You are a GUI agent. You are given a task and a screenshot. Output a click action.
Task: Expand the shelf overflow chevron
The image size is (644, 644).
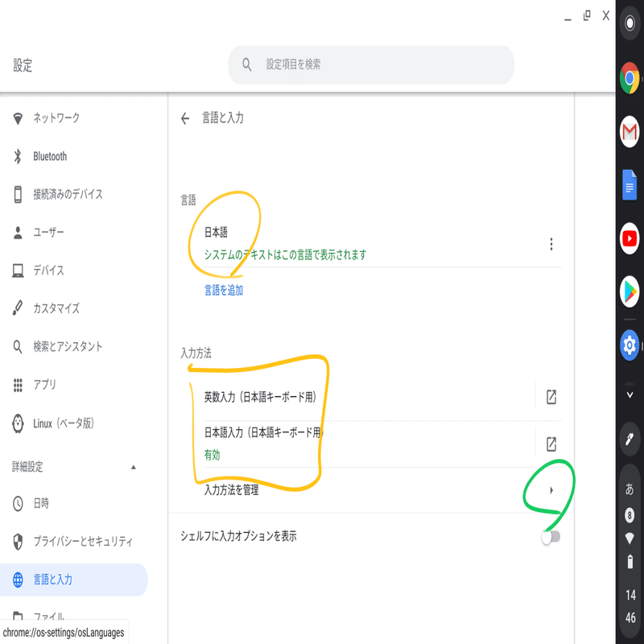[x=629, y=394]
